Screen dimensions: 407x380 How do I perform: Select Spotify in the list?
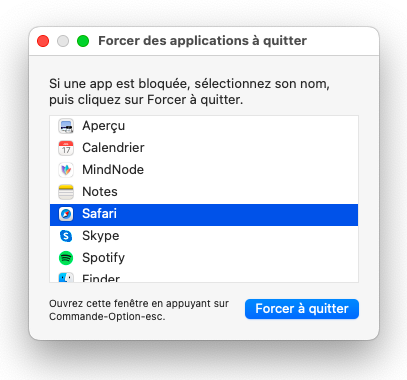tap(204, 258)
